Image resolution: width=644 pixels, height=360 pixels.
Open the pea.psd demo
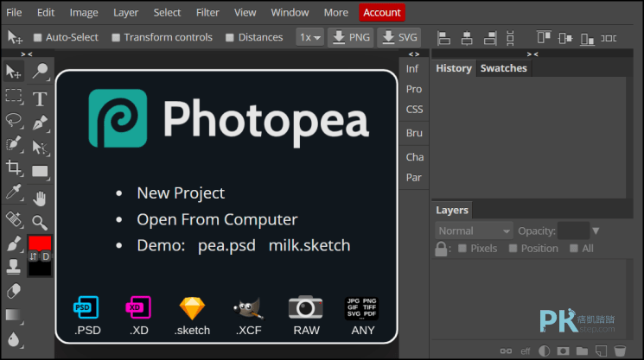pyautogui.click(x=226, y=245)
